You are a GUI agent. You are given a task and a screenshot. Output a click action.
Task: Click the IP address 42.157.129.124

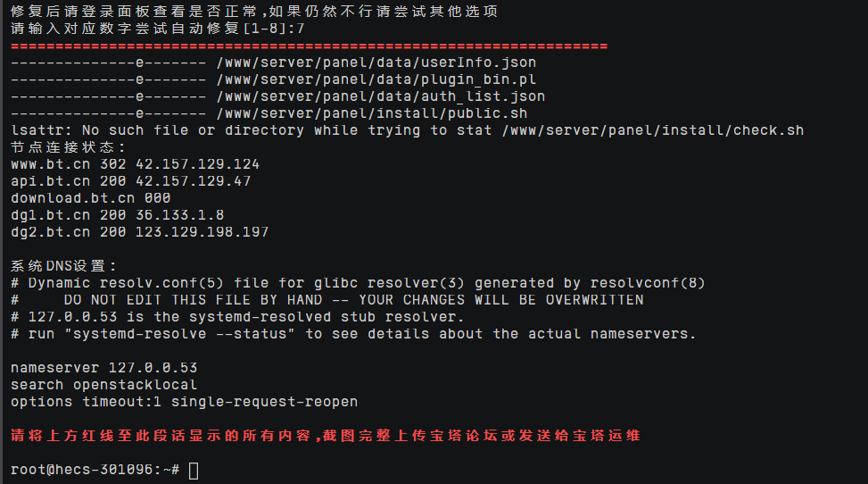[x=198, y=164]
